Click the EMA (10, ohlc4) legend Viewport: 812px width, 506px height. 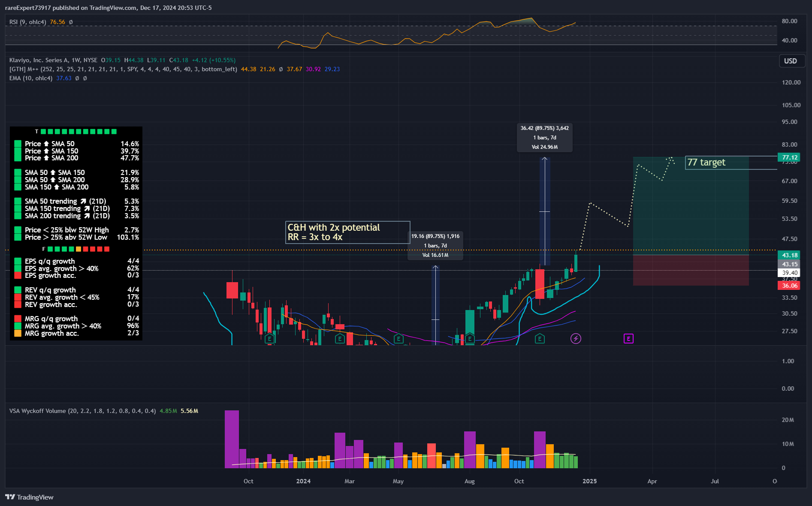pyautogui.click(x=31, y=78)
